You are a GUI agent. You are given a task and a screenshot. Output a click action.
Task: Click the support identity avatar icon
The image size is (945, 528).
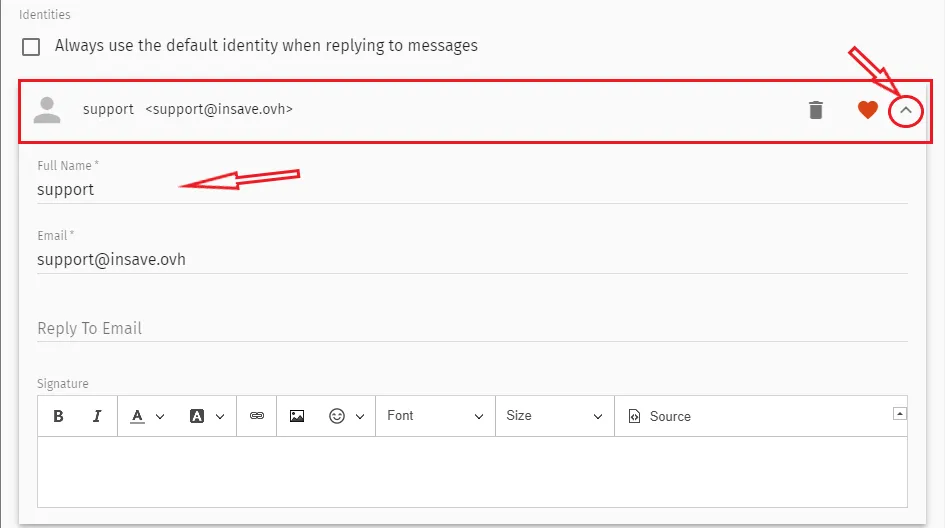click(47, 110)
